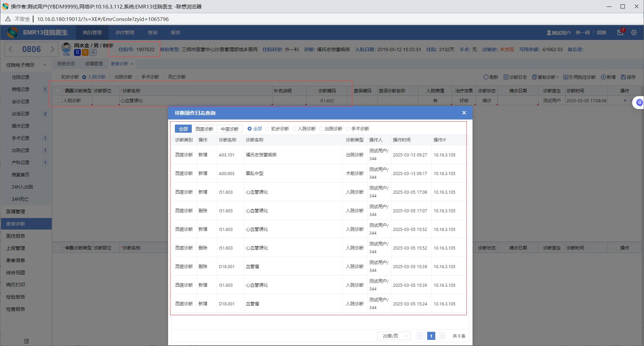Open the 诊疗管理 top menu
Viewport: 644px width, 346px height.
point(124,33)
